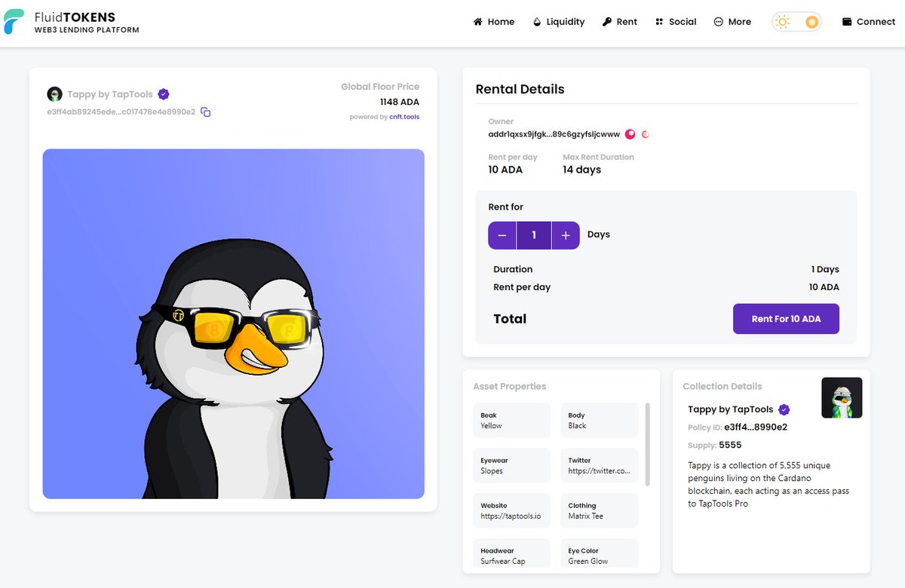Click the Body Black property
The image size is (905, 588).
click(600, 420)
